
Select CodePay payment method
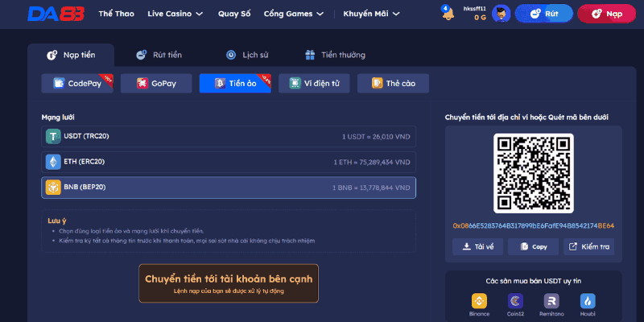[77, 84]
